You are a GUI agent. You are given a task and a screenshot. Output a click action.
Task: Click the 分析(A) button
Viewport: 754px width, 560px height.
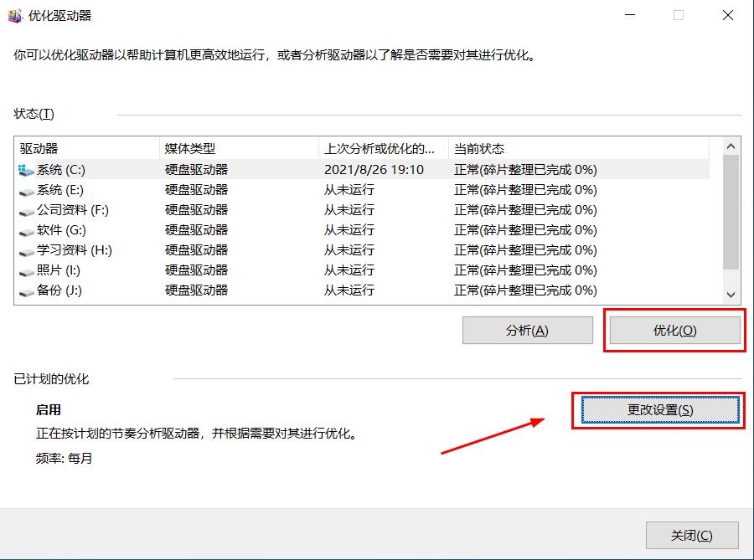[x=528, y=330]
